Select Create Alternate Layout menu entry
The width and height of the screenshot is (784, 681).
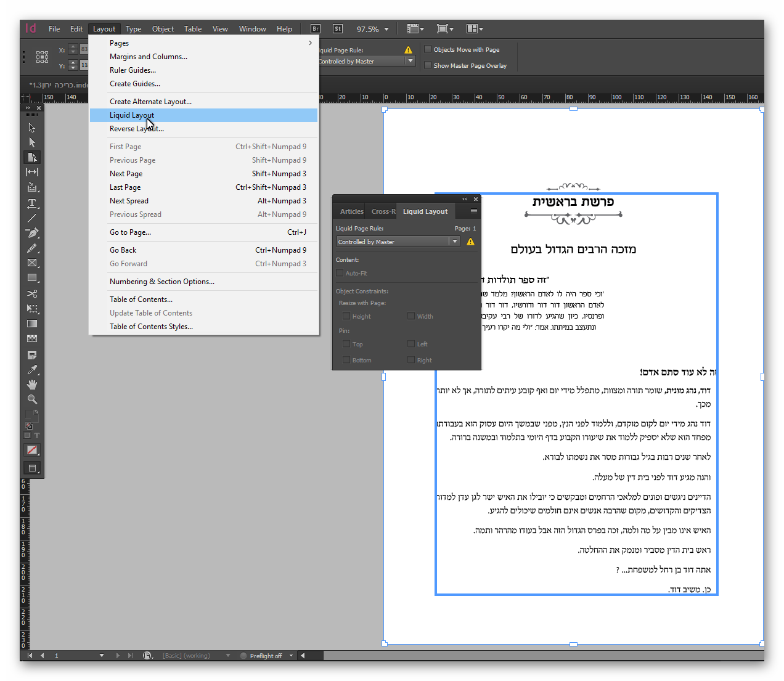[203, 102]
